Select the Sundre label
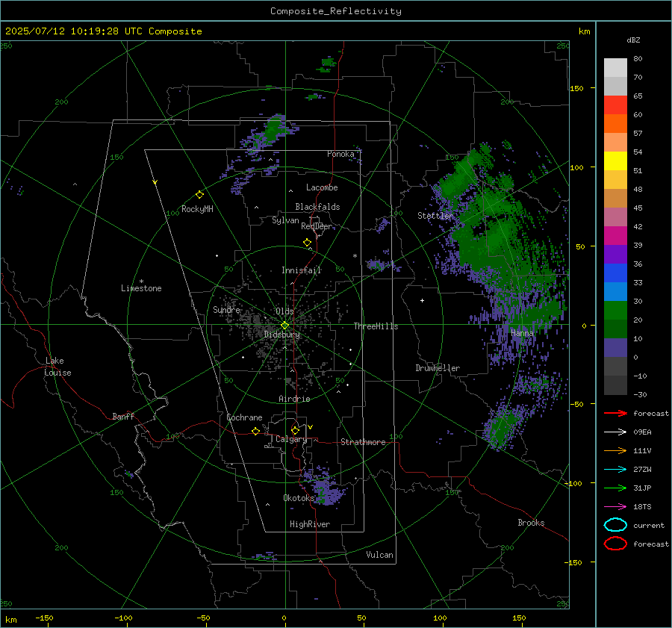Screen dimensions: 672x628 click(226, 310)
